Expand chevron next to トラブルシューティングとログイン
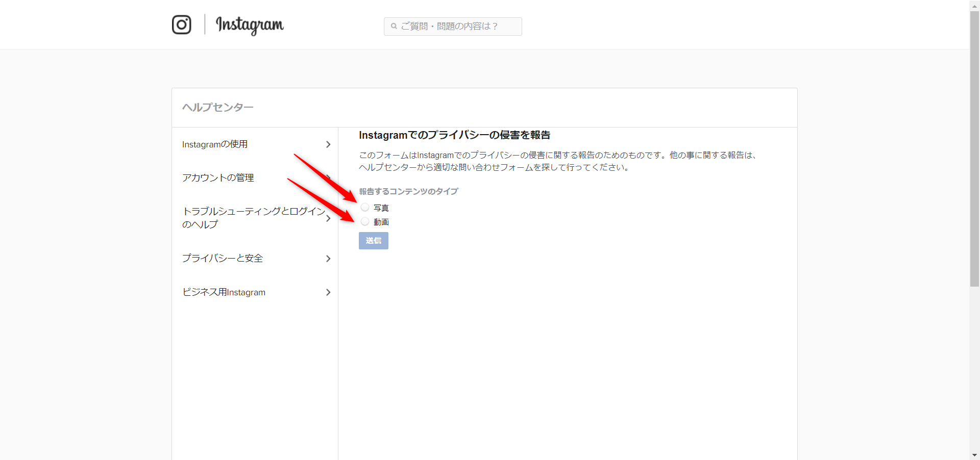 pyautogui.click(x=328, y=218)
